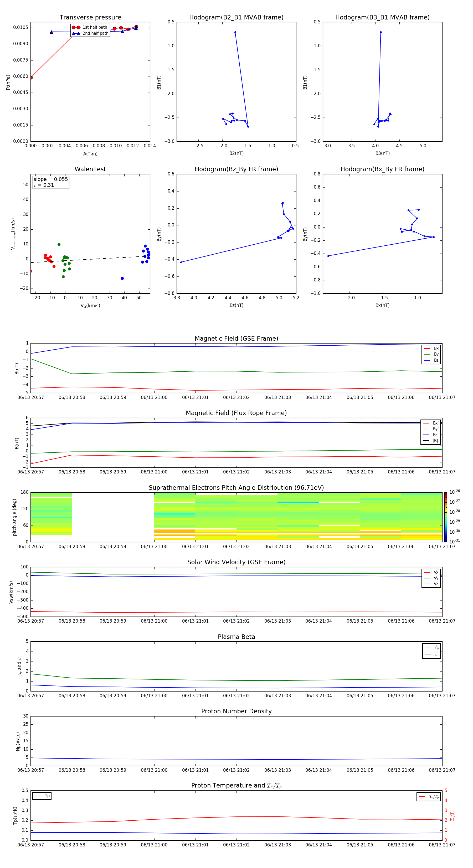The image size is (473, 868).
Task: Click the 'Plasma Beta' panel title
Action: 236,637
